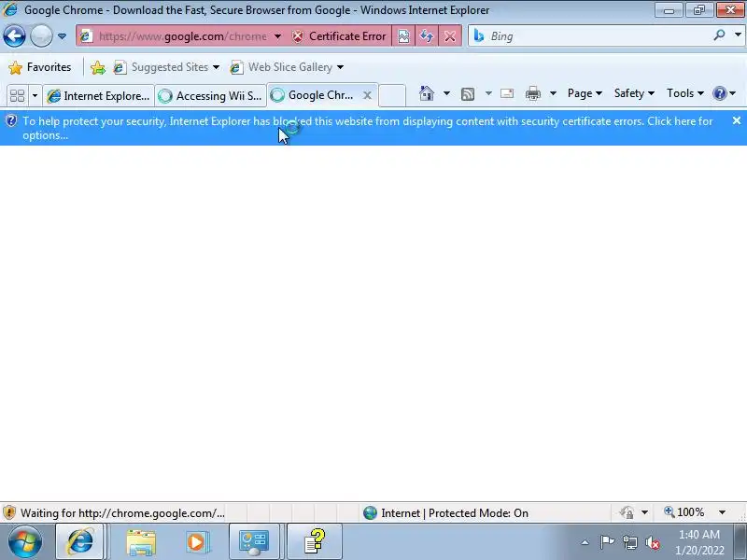Click the network tray icon
Image resolution: width=747 pixels, height=560 pixels.
pyautogui.click(x=629, y=542)
